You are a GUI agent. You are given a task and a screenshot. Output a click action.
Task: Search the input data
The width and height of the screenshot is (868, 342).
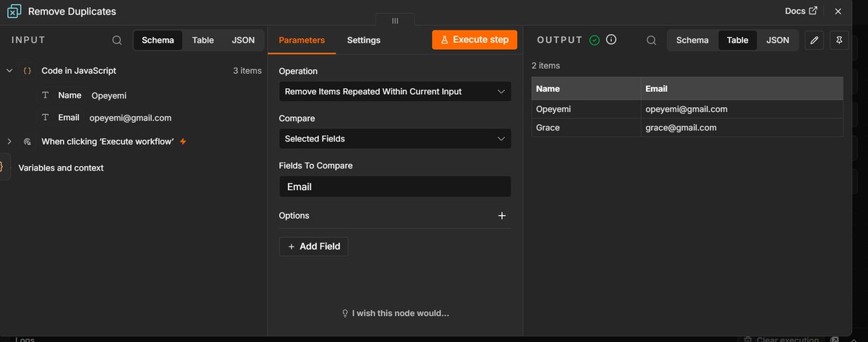click(x=117, y=40)
